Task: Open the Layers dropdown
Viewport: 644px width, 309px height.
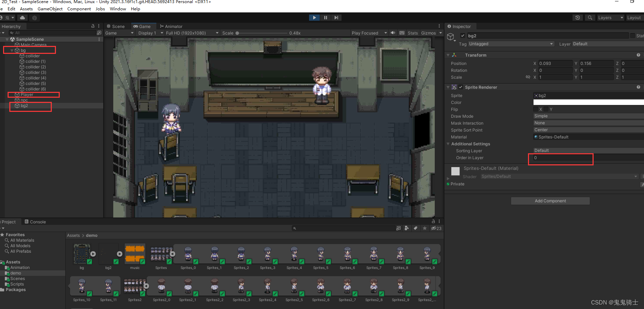Action: pyautogui.click(x=611, y=18)
